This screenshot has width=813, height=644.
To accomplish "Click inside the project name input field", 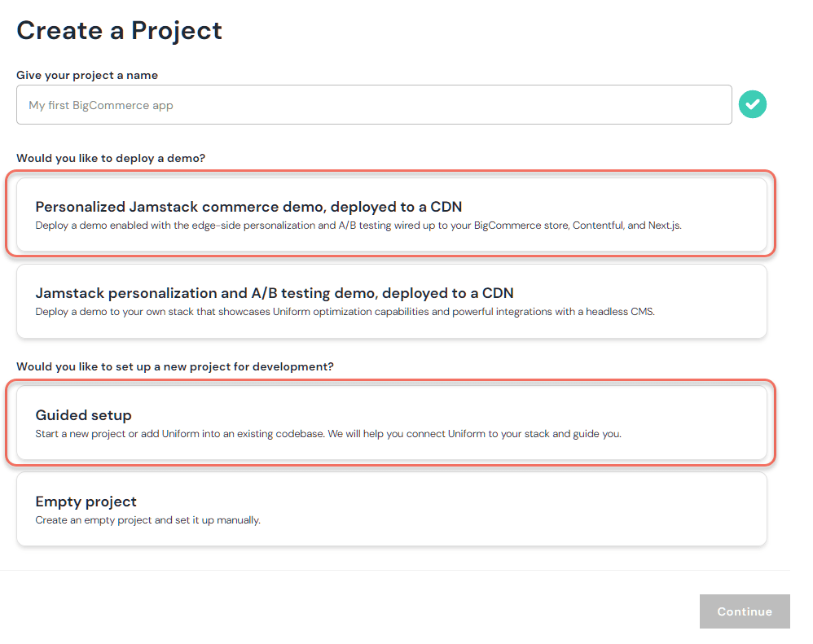I will click(374, 104).
